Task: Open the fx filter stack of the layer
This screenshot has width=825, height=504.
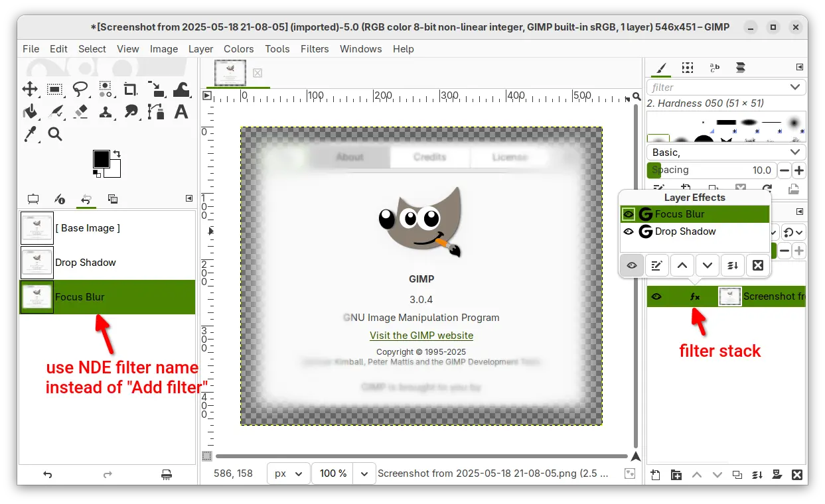Action: (x=695, y=296)
